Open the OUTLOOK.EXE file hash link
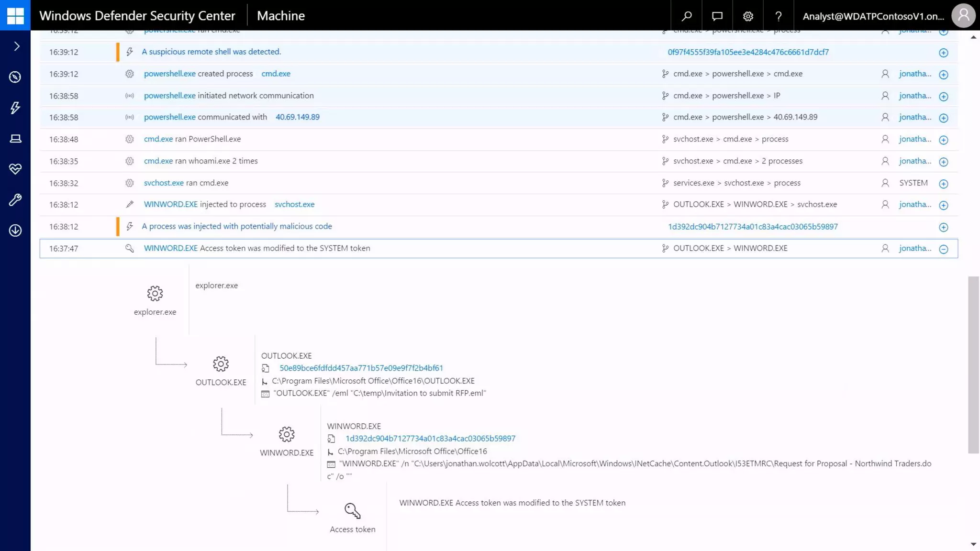 click(361, 368)
